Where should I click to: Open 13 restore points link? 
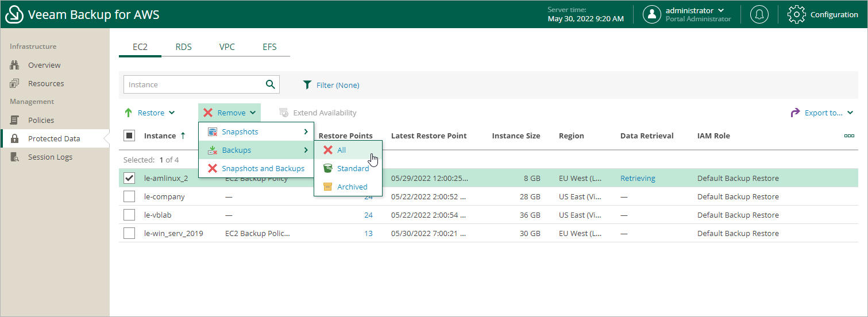coord(368,233)
